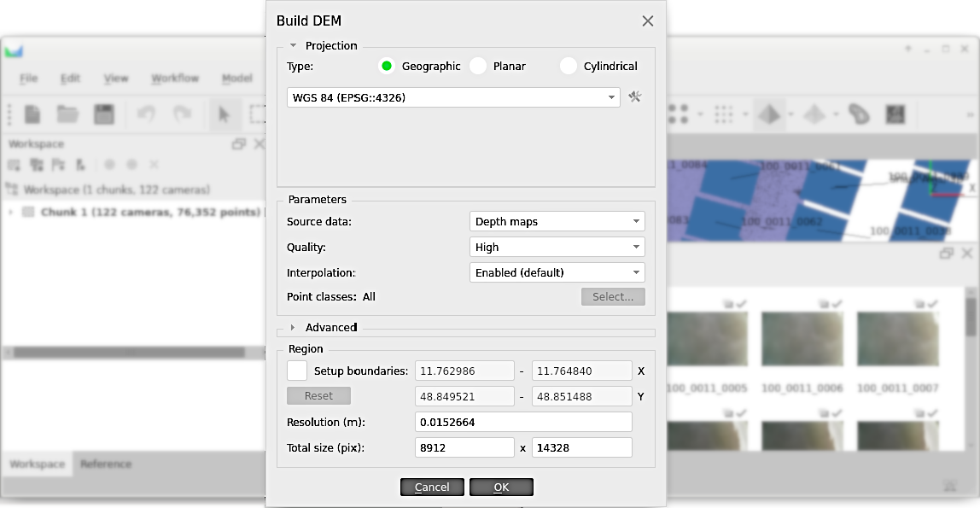Select the arrow Navigation tool
This screenshot has height=508, width=980.
(x=224, y=114)
